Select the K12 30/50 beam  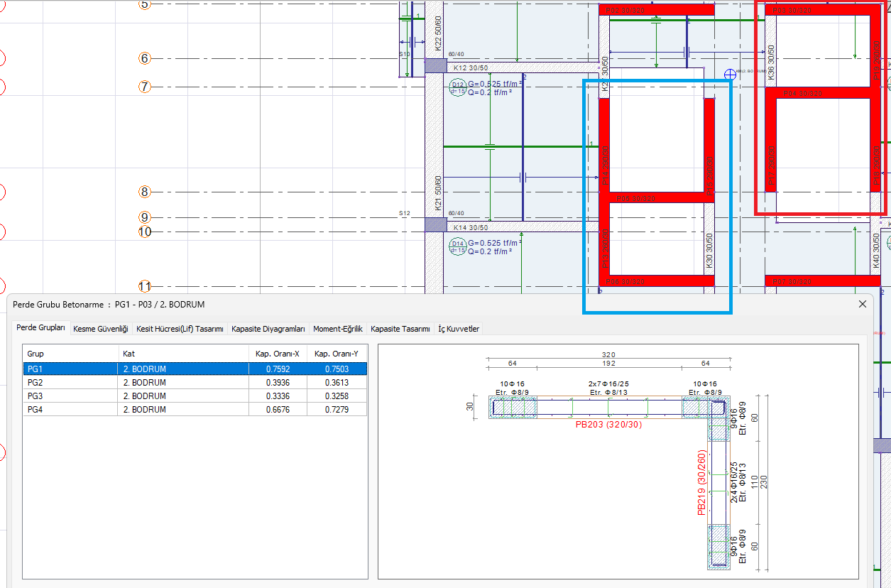(471, 67)
